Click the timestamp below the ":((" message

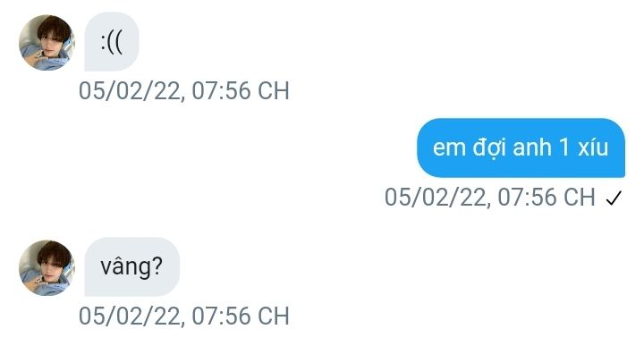coord(184,90)
